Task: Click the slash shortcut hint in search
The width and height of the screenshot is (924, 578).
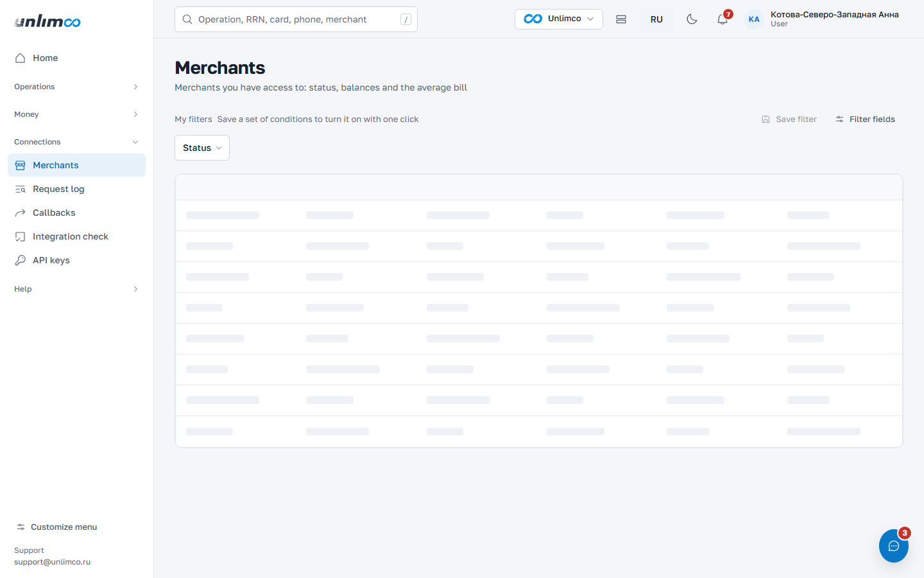Action: coord(406,19)
